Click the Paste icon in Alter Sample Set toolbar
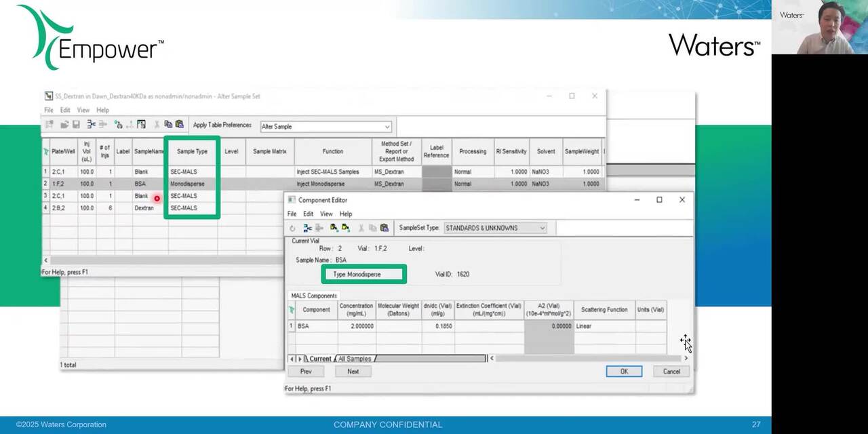 point(179,125)
